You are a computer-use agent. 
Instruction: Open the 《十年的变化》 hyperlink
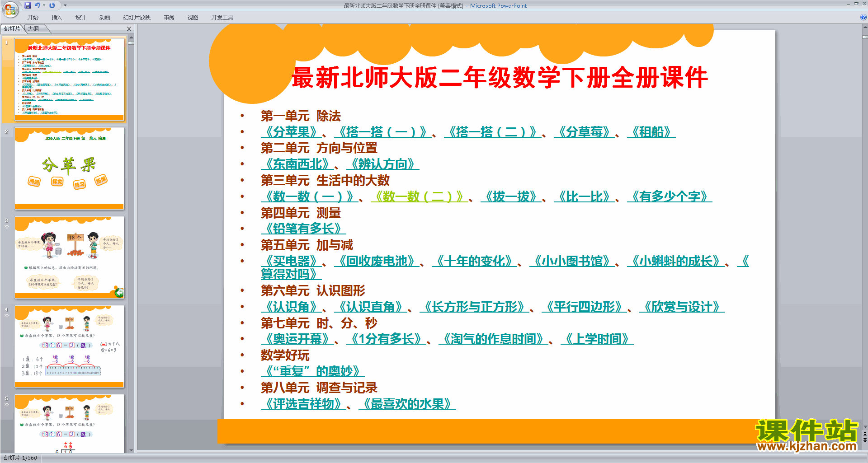click(x=474, y=261)
